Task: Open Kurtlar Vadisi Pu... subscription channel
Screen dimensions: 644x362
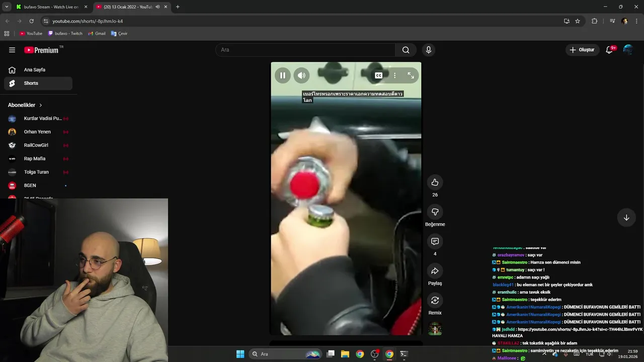Action: (x=38, y=119)
